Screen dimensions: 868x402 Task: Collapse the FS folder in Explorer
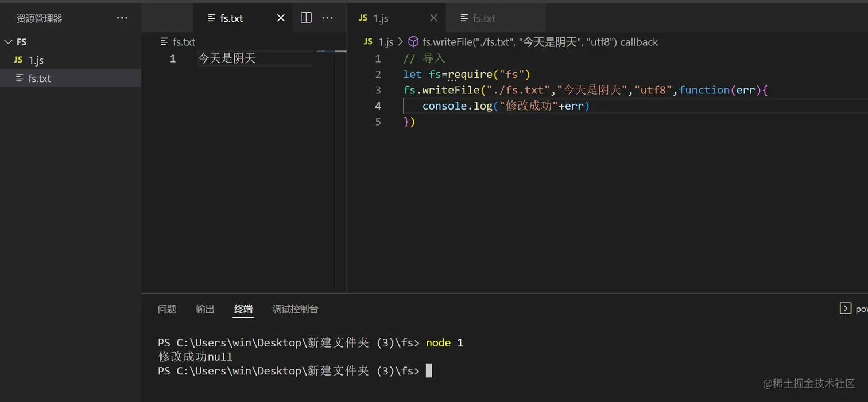9,41
